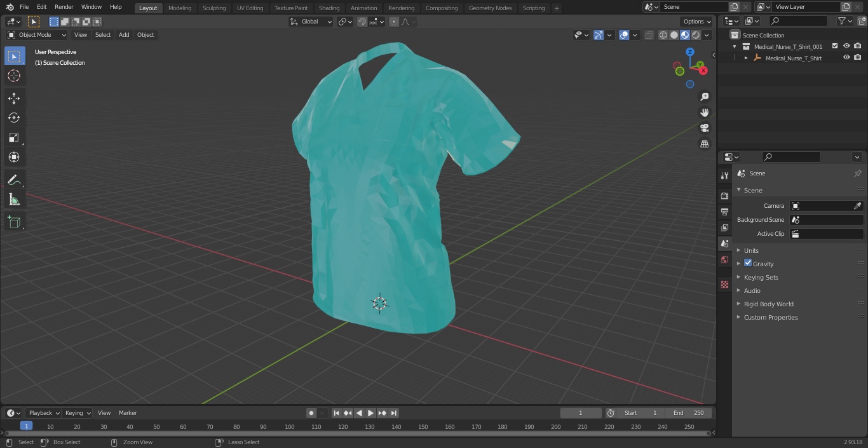The width and height of the screenshot is (868, 448).
Task: Switch to the UV Editing workspace tab
Action: (250, 8)
